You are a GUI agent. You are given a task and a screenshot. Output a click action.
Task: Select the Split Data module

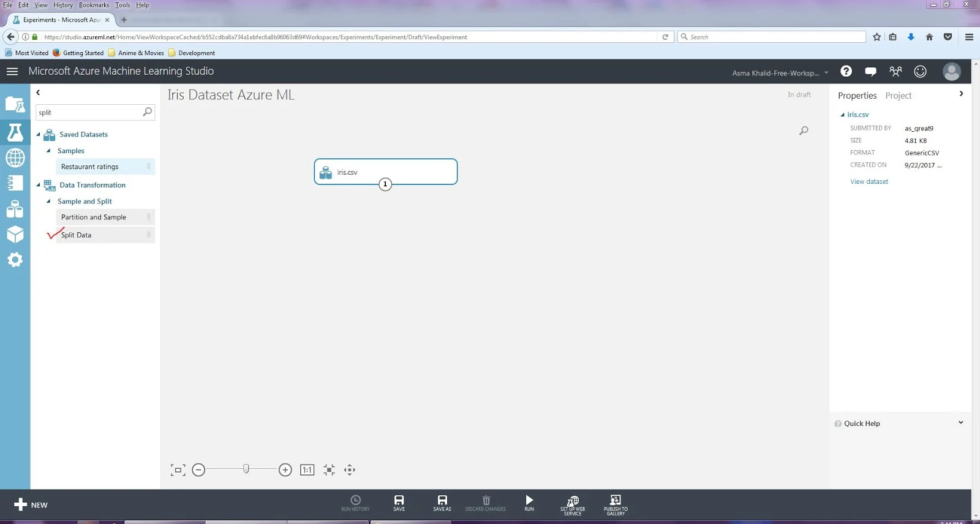105,235
